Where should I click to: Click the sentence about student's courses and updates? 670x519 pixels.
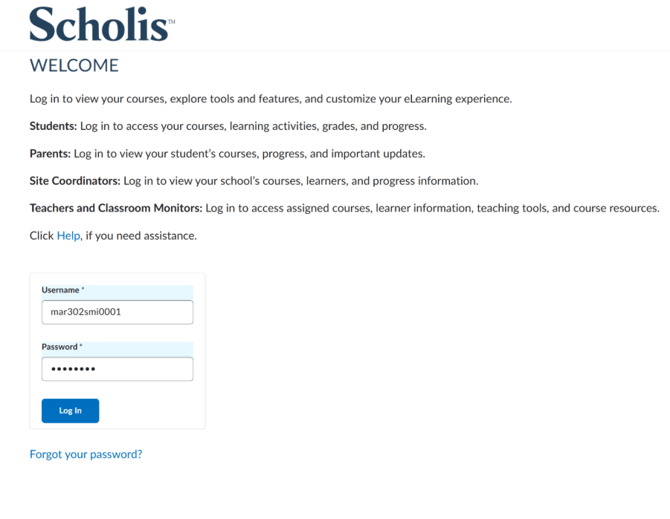[250, 153]
